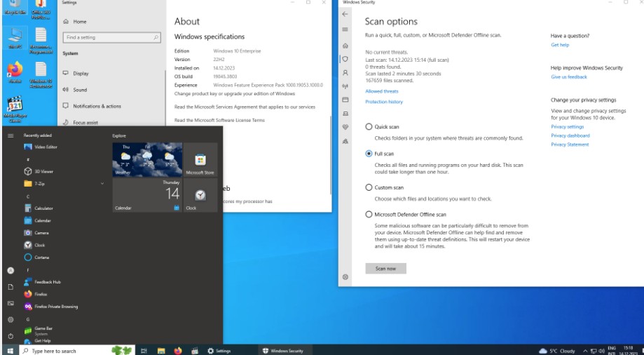Screen dimensions: 644x355
Task: Open Windows Security settings gear icon
Action: [x=345, y=277]
